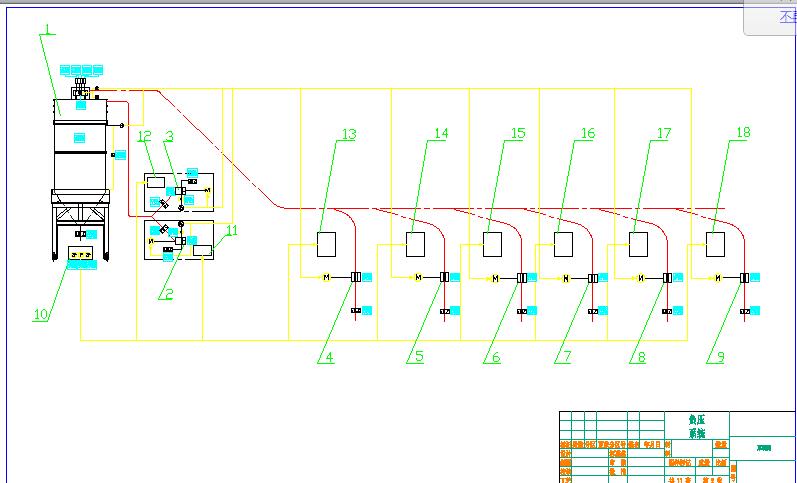Select the leftmost cyan tag above the silo top
Screen dimensions: 797x483
click(65, 70)
